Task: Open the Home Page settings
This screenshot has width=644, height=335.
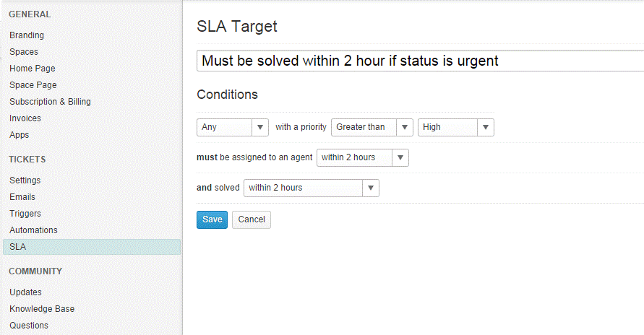Action: point(33,69)
